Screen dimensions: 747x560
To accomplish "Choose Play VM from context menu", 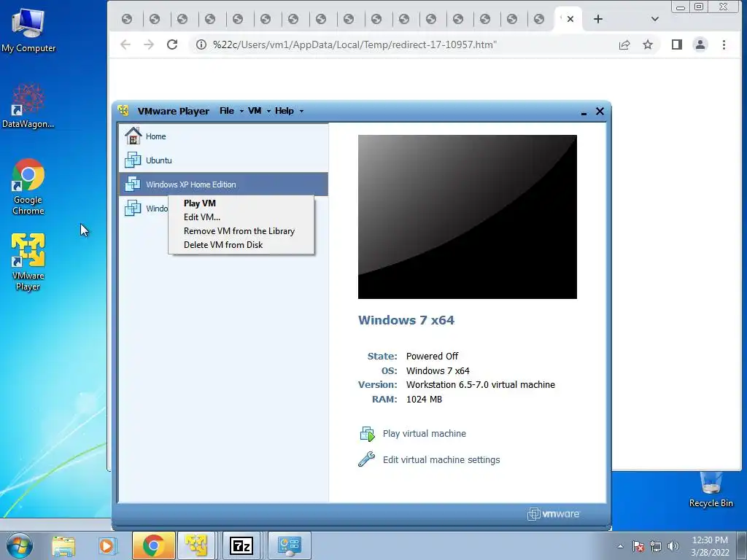I will 200,203.
